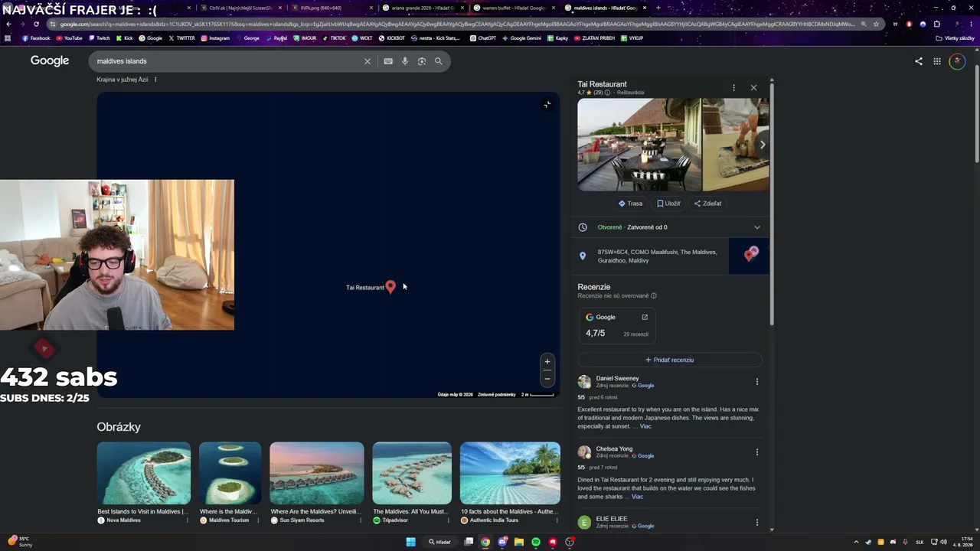Viewport: 980px width, 551px height.
Task: Open the Google reviews external link icon
Action: pyautogui.click(x=645, y=317)
